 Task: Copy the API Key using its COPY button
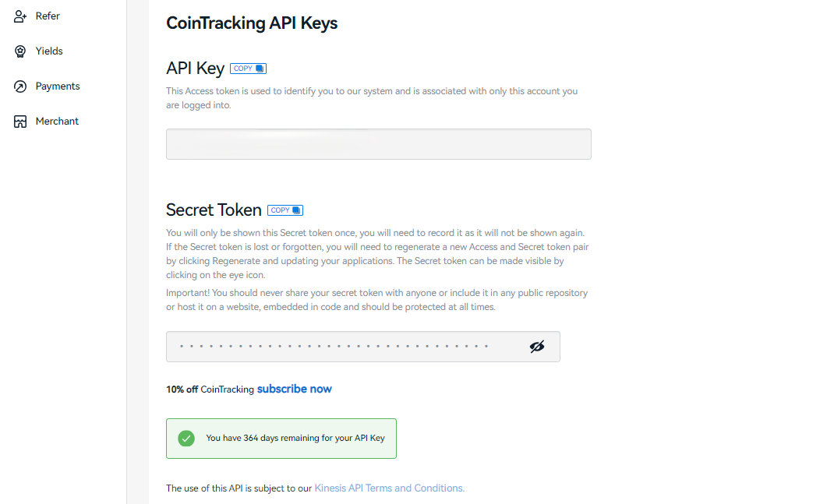click(249, 69)
